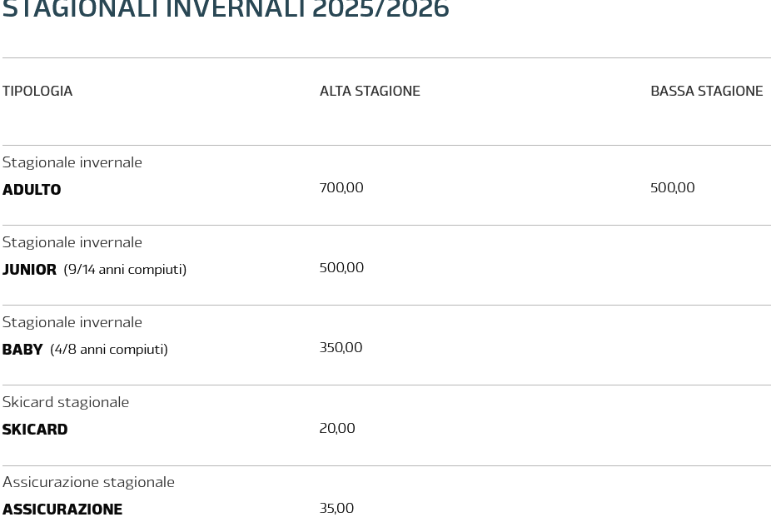771x532 pixels.
Task: Select the bold SKICARD label
Action: pyautogui.click(x=35, y=430)
